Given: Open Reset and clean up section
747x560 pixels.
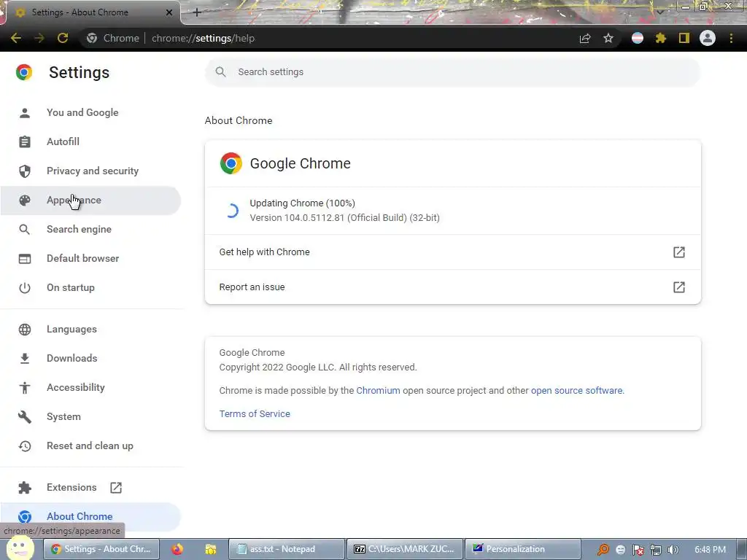Looking at the screenshot, I should pyautogui.click(x=90, y=446).
